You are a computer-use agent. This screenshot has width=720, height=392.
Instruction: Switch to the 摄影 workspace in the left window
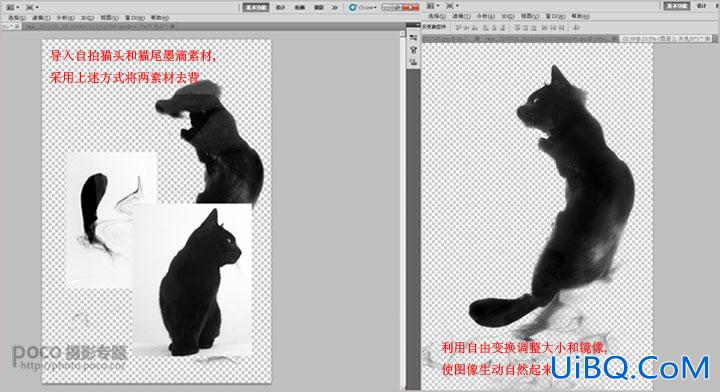[318, 7]
